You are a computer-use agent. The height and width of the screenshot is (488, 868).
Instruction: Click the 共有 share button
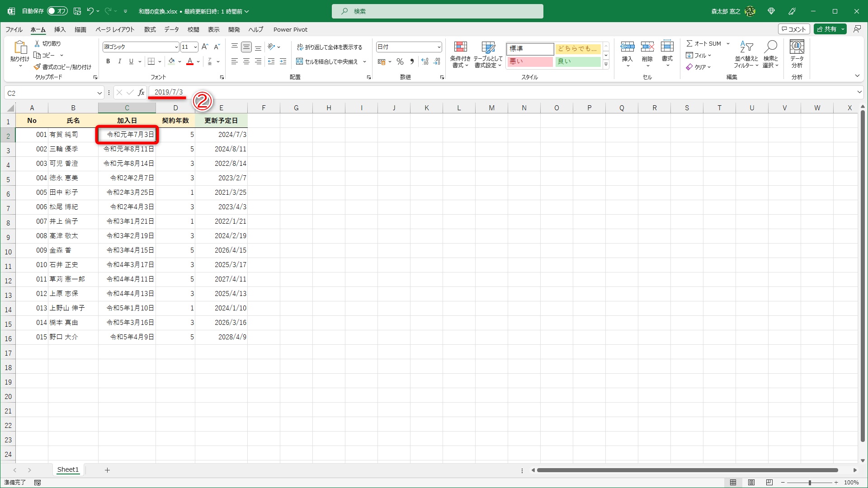826,29
